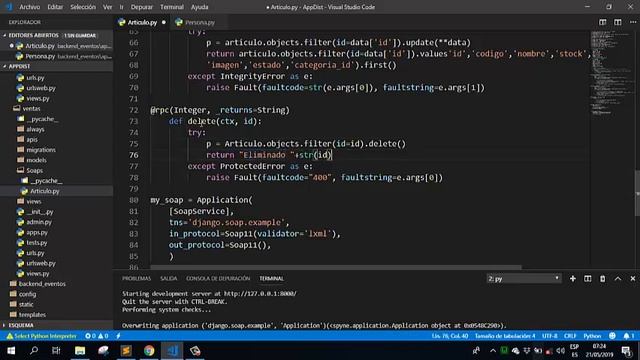Open the Archivo menu
This screenshot has height=360, width=640.
[29, 7]
